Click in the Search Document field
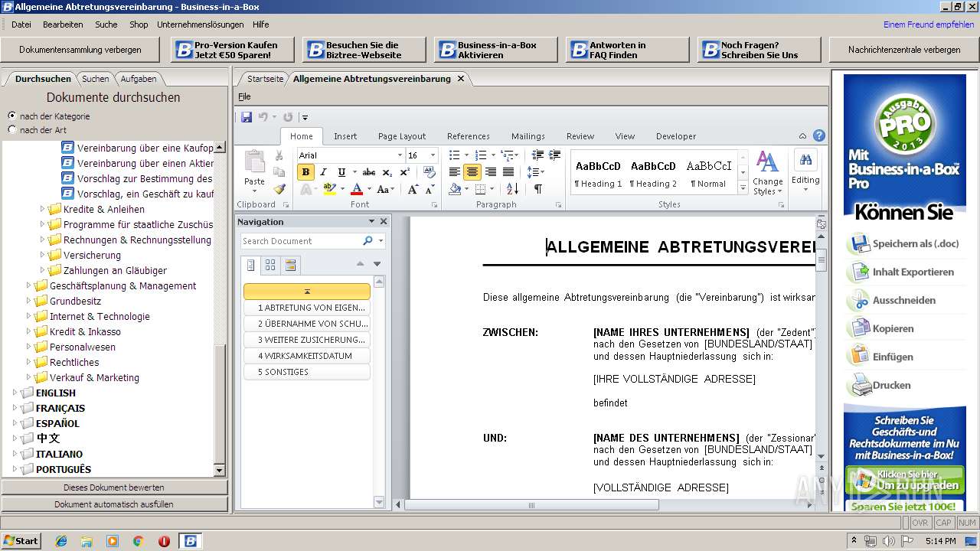Viewport: 980px width, 551px height. (x=301, y=241)
